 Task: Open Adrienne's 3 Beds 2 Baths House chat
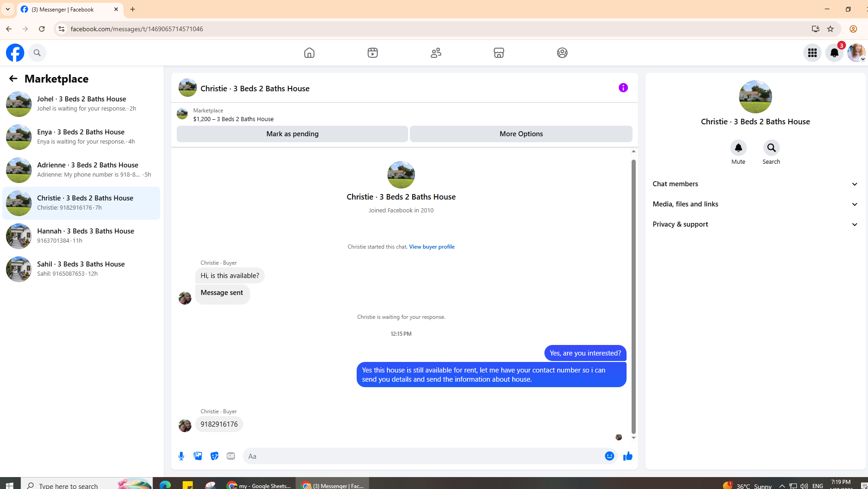click(x=81, y=170)
